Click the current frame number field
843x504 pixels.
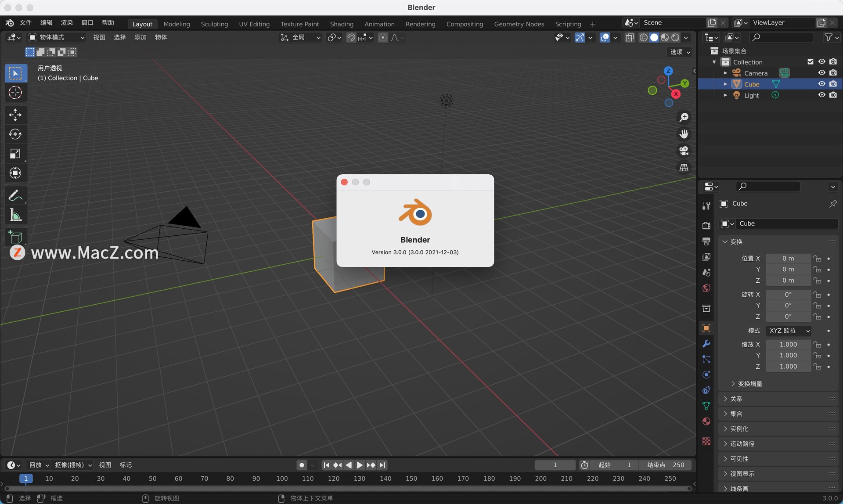point(555,465)
